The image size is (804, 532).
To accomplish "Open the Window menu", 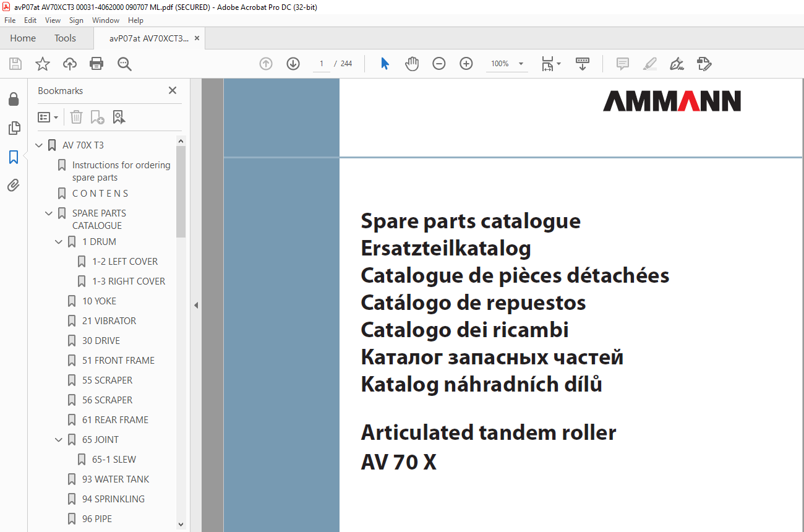I will pos(106,20).
